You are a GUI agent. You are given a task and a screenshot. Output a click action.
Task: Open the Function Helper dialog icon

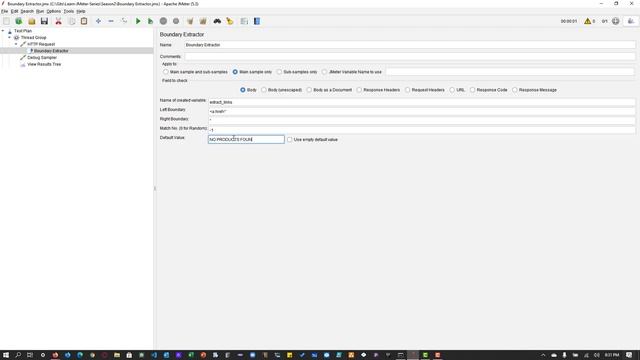pos(244,21)
